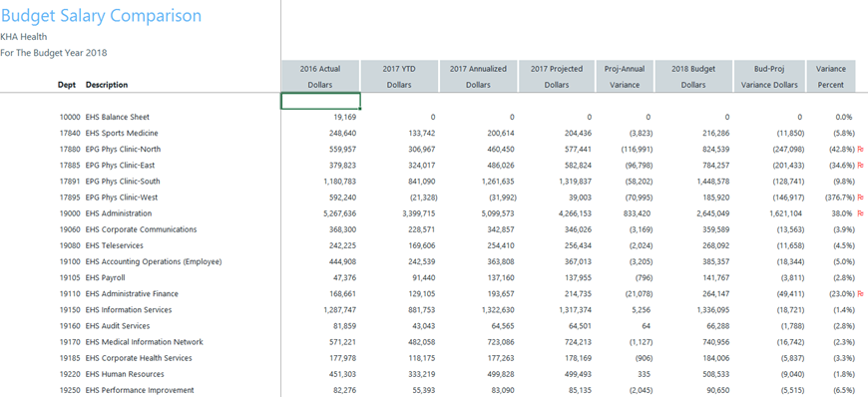The image size is (868, 397).
Task: Click the 2017 Projected Dollars header
Action: point(557,77)
